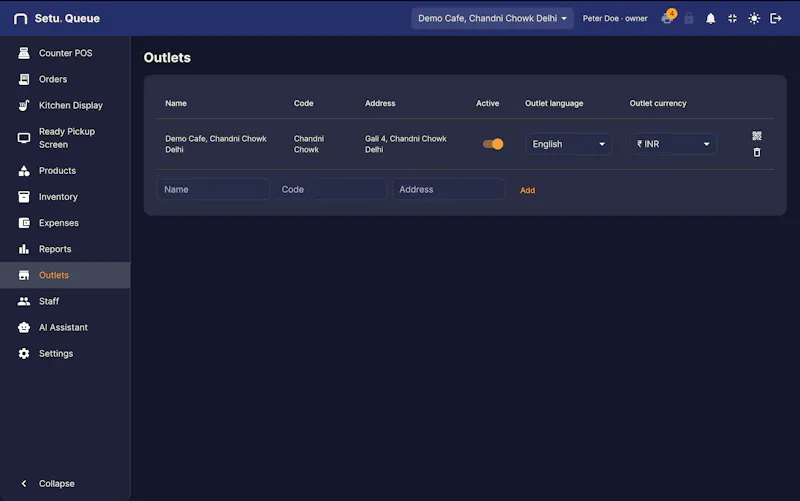Viewport: 800px width, 501px height.
Task: Click the Orders receipt icon
Action: pyautogui.click(x=24, y=79)
